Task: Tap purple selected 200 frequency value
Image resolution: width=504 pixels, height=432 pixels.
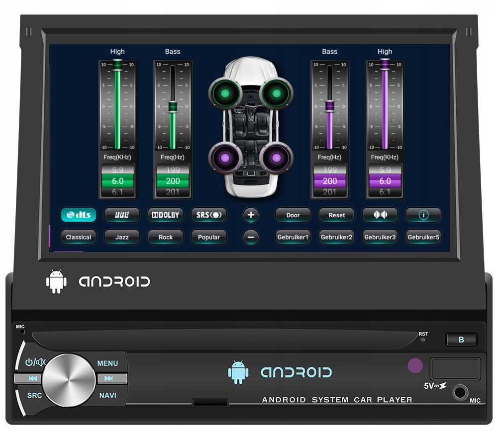Action: (x=330, y=181)
